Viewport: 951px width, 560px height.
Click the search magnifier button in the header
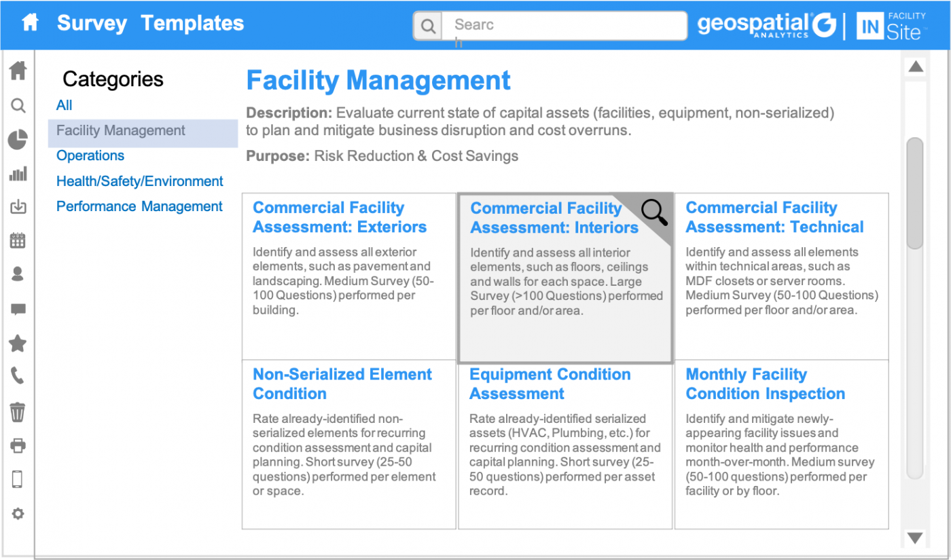point(428,26)
